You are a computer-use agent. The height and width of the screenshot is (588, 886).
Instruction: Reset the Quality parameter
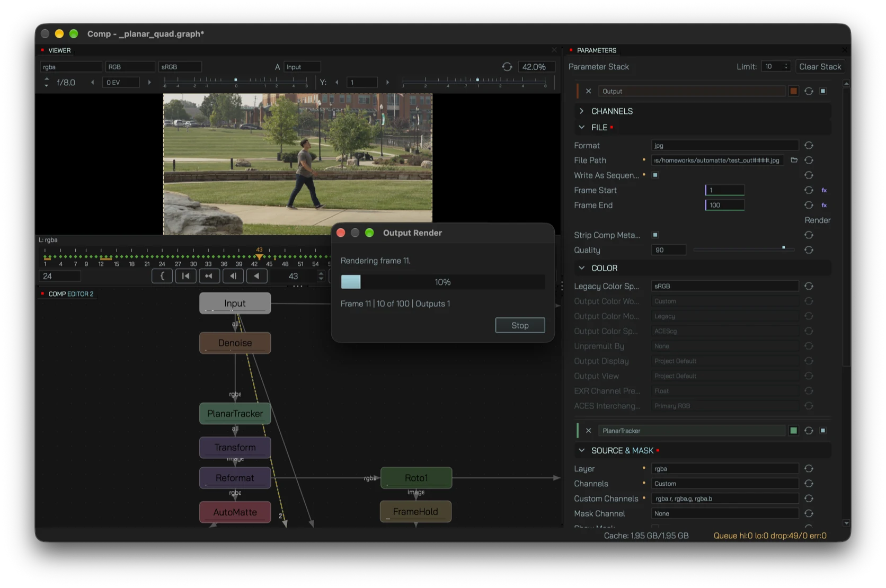click(x=809, y=250)
